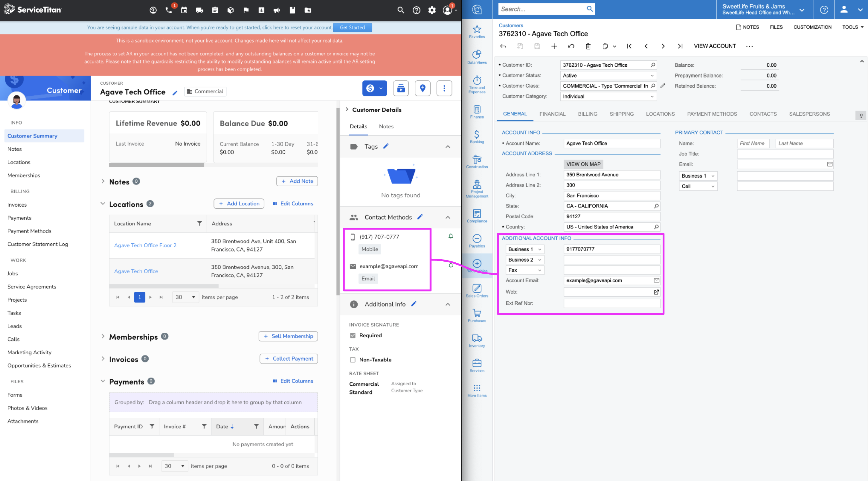The height and width of the screenshot is (481, 868).
Task: Switch to the PAYMENT METHODS tab
Action: [x=712, y=114]
